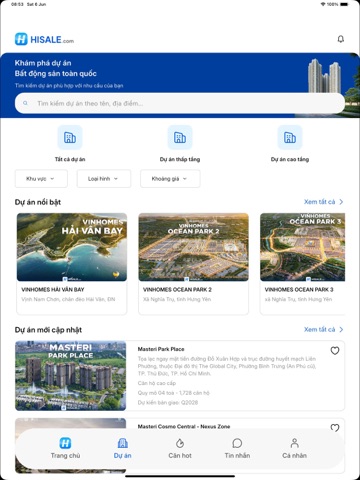Screen dimensions: 360x480
Task: Open the Căn hot tab
Action: (x=180, y=448)
